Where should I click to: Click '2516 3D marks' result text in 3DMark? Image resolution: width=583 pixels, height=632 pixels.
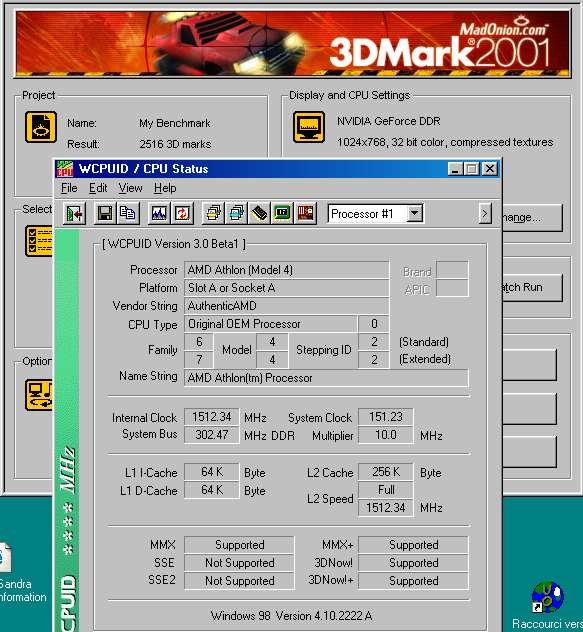[x=175, y=144]
